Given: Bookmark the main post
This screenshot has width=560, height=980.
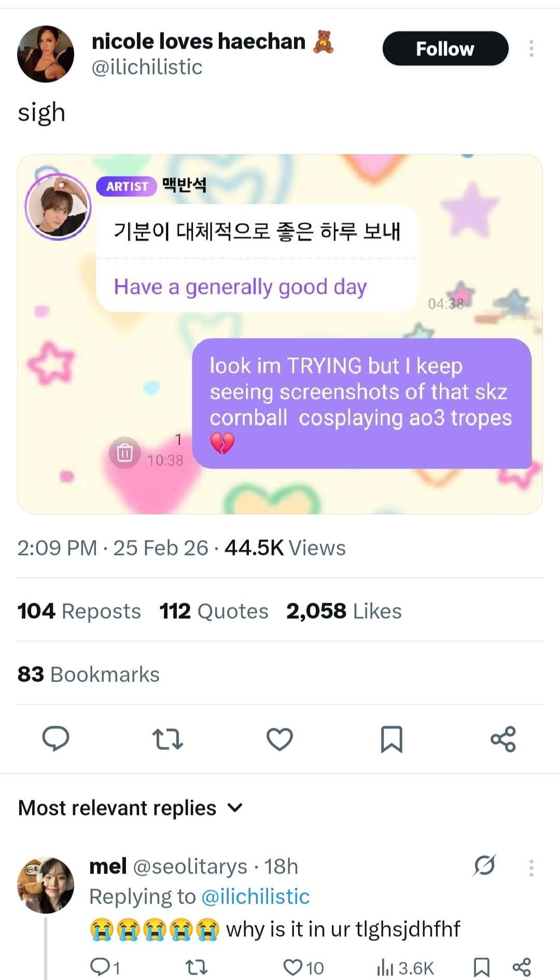Looking at the screenshot, I should point(391,739).
